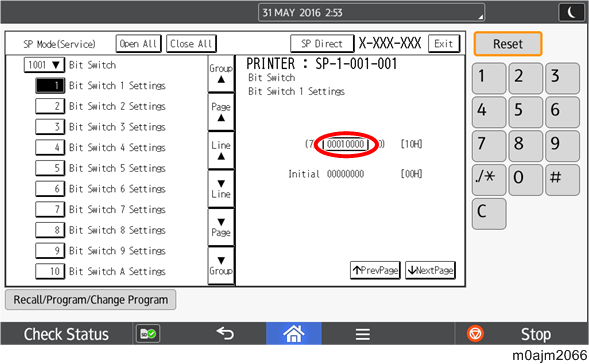589x364 pixels.
Task: Open the date and time panel expander
Action: pos(480,17)
